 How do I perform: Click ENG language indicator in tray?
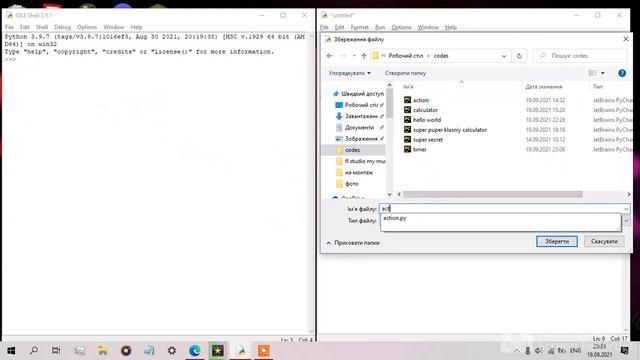[576, 351]
